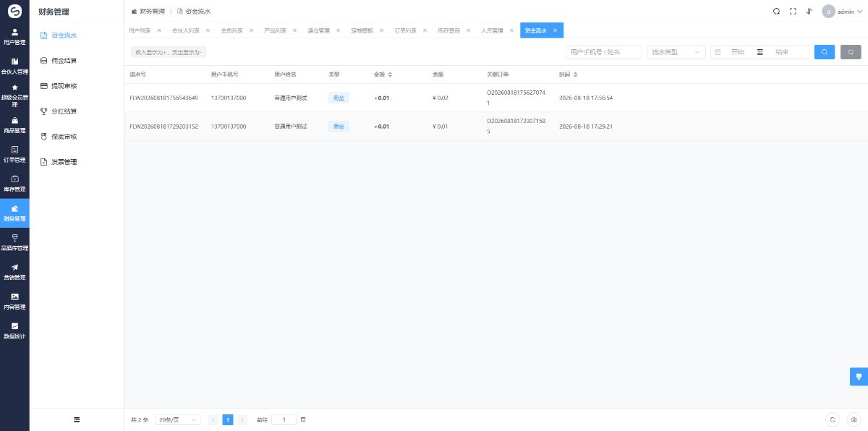Toggle fullscreen with the header icon

[793, 11]
